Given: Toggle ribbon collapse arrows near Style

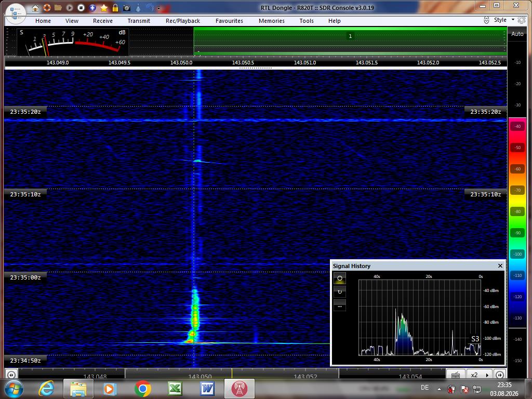Looking at the screenshot, I should (x=486, y=20).
